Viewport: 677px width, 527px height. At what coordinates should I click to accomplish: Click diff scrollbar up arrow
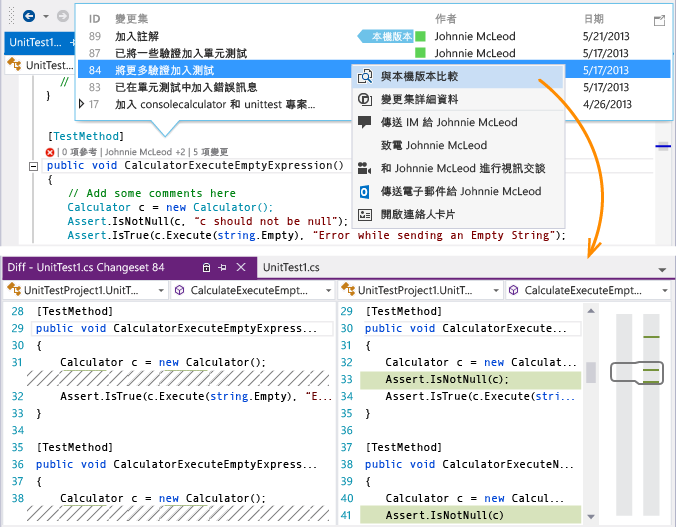(591, 311)
